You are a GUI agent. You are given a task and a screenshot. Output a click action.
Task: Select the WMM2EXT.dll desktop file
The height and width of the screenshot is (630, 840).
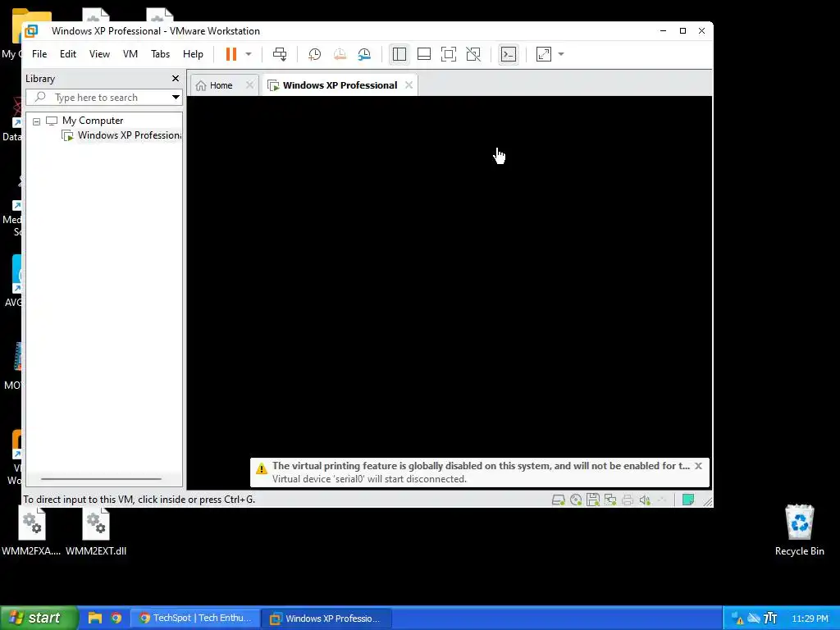tap(96, 532)
